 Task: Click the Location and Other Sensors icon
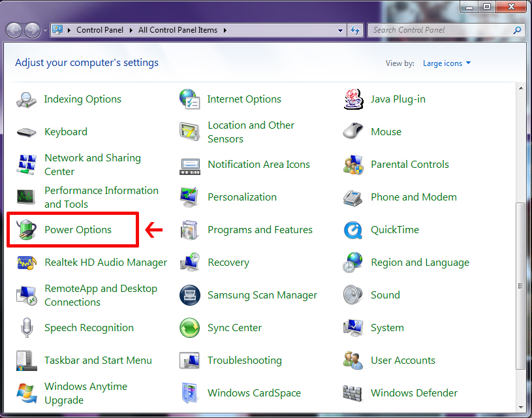pyautogui.click(x=190, y=132)
